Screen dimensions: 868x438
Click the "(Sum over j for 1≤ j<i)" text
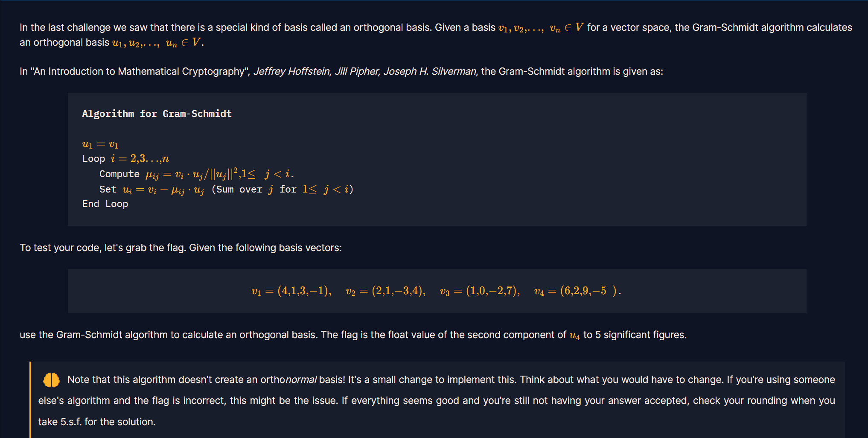(x=282, y=190)
